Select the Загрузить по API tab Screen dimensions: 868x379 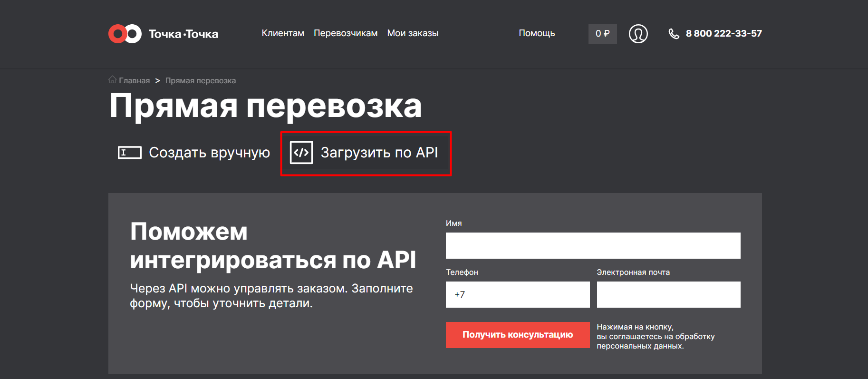(x=366, y=153)
